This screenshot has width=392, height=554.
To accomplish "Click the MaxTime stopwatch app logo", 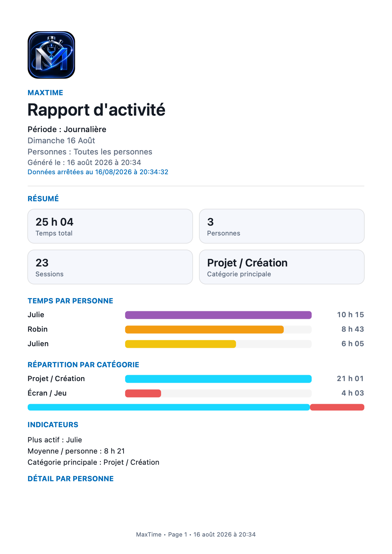I will pyautogui.click(x=51, y=55).
